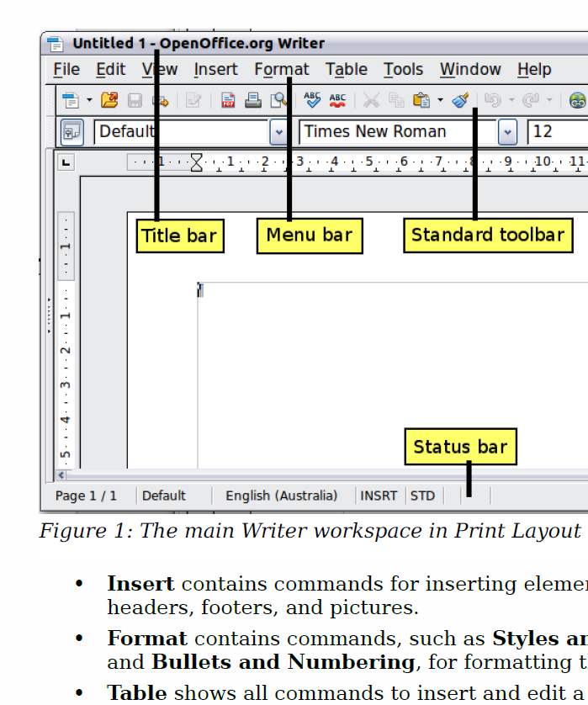Screen dimensions: 588x705
Task: Open the font name dropdown arrow
Action: 507,132
